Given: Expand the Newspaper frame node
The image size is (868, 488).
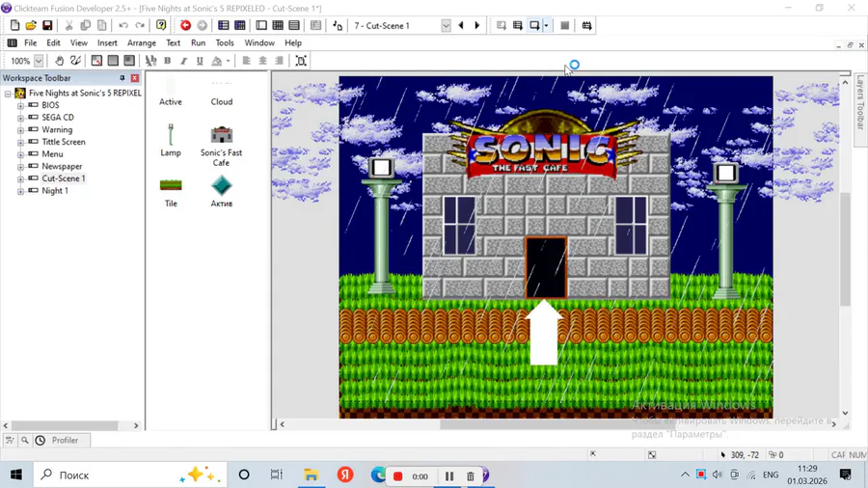Looking at the screenshot, I should pos(20,167).
